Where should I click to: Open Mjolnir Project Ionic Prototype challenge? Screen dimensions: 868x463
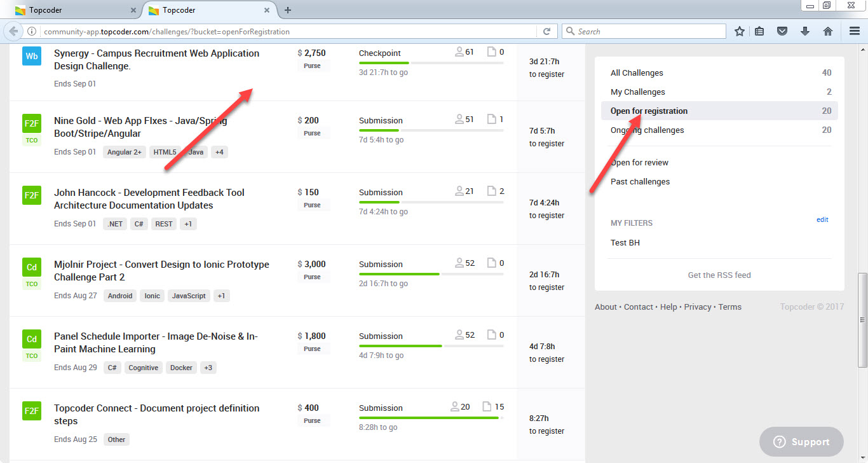tap(161, 271)
